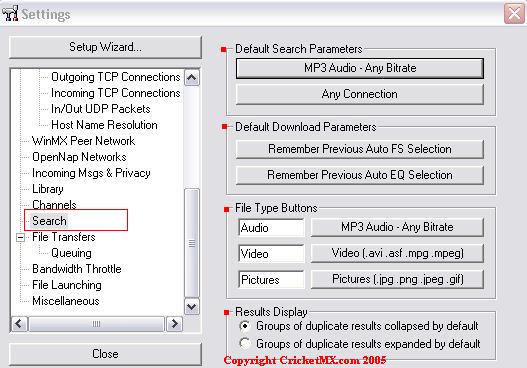Change Pictures (.jpg .png .jpeg .gif) type
Viewport: 527px width, 368px height.
pyautogui.click(x=397, y=279)
